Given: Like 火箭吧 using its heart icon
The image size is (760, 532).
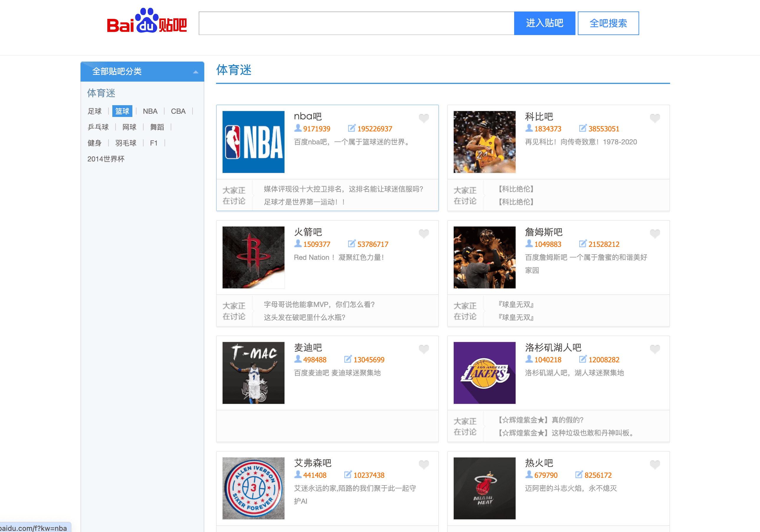Looking at the screenshot, I should tap(424, 234).
